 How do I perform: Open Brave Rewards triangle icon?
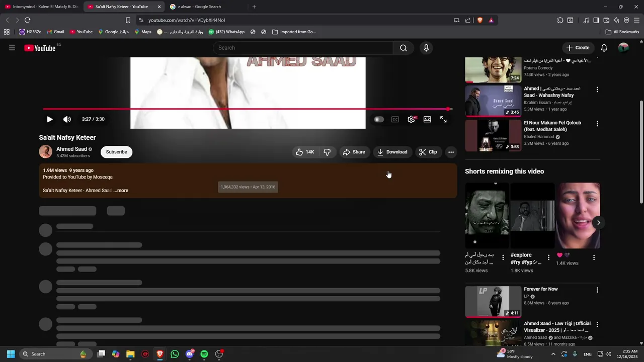pyautogui.click(x=491, y=20)
